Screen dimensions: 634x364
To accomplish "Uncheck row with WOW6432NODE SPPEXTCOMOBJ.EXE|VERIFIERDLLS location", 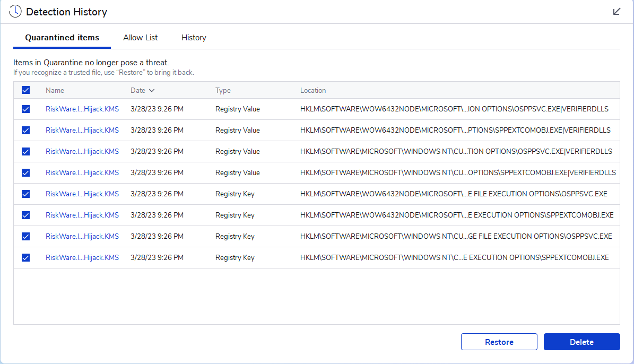I will coord(25,130).
